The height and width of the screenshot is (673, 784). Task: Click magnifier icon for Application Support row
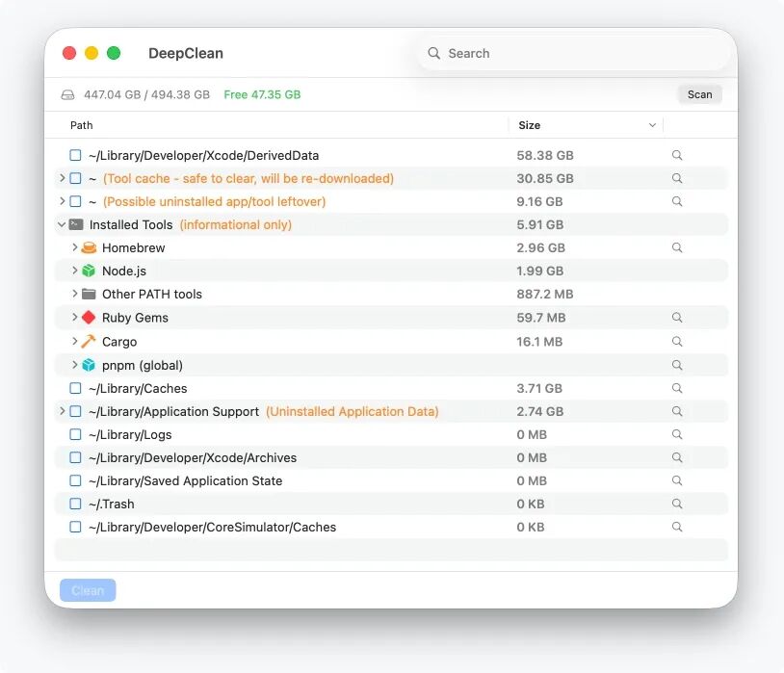coord(677,411)
